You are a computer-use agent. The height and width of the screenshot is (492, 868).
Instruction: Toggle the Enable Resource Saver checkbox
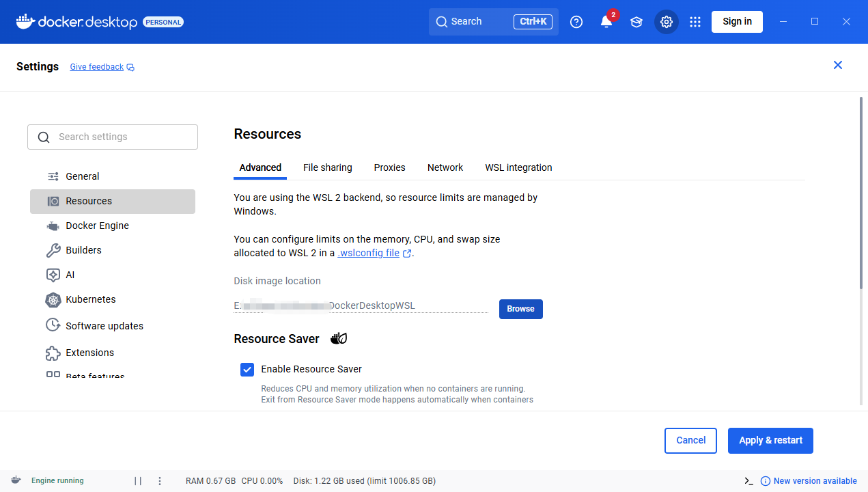click(x=247, y=370)
